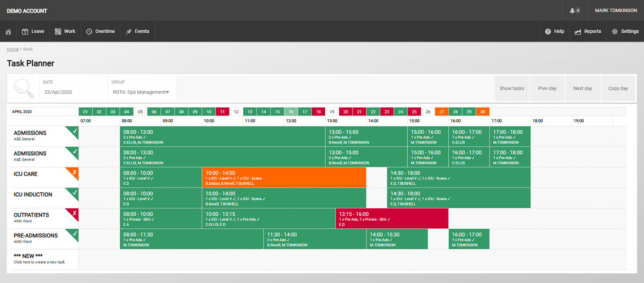Select red day 18 in the calendar strip
Screen dimensions: 644x283
pos(318,112)
